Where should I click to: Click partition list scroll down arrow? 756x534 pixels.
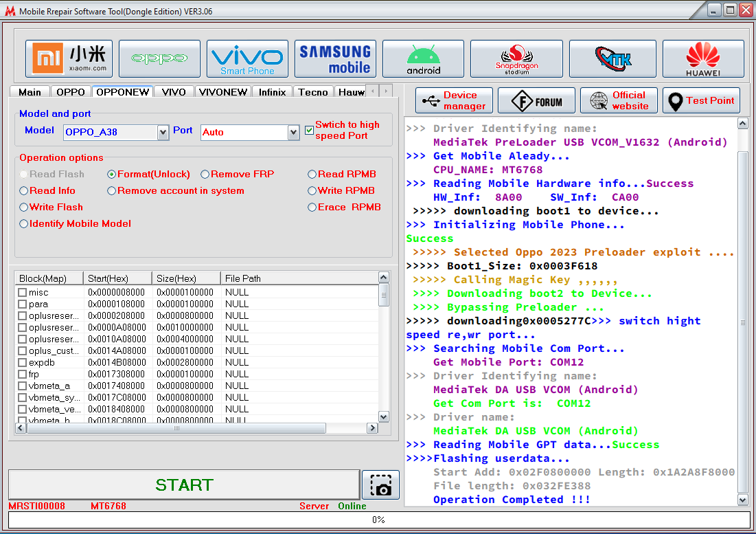point(384,416)
